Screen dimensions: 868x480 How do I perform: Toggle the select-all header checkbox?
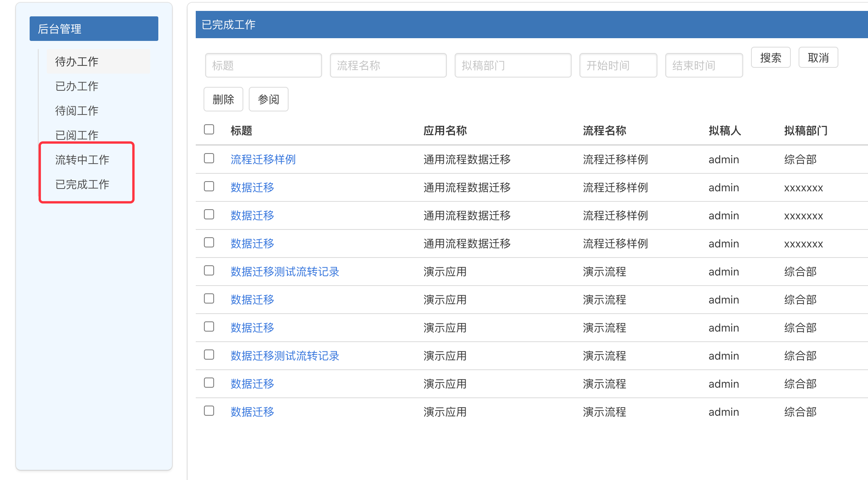pyautogui.click(x=209, y=129)
